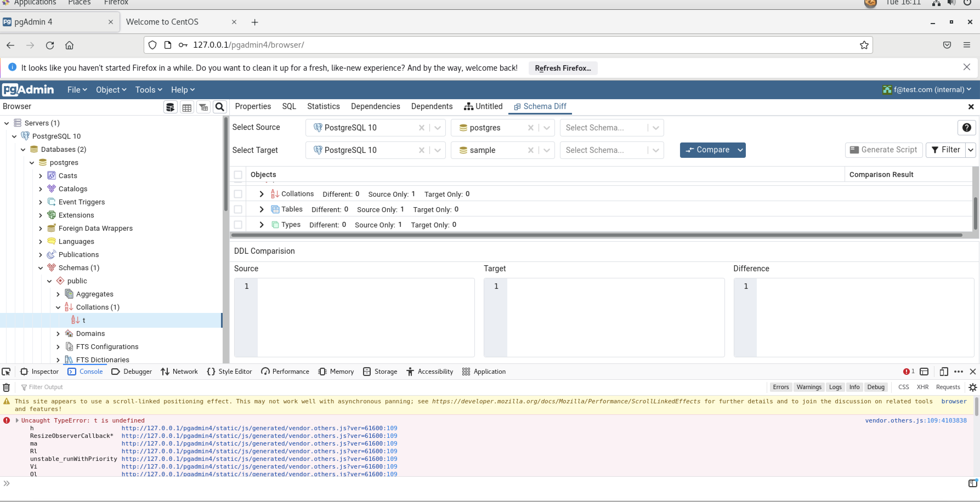
Task: Collapse the Collations (1) tree node
Action: point(58,307)
